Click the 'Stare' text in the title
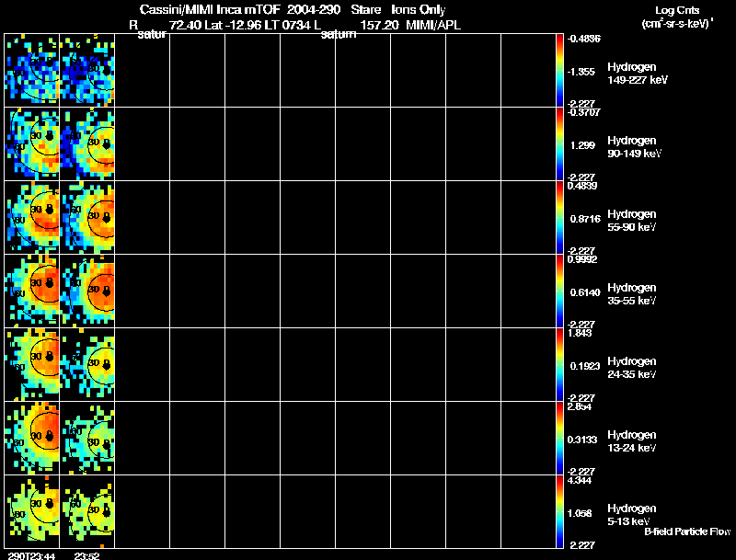This screenshot has width=736, height=560. pyautogui.click(x=365, y=9)
